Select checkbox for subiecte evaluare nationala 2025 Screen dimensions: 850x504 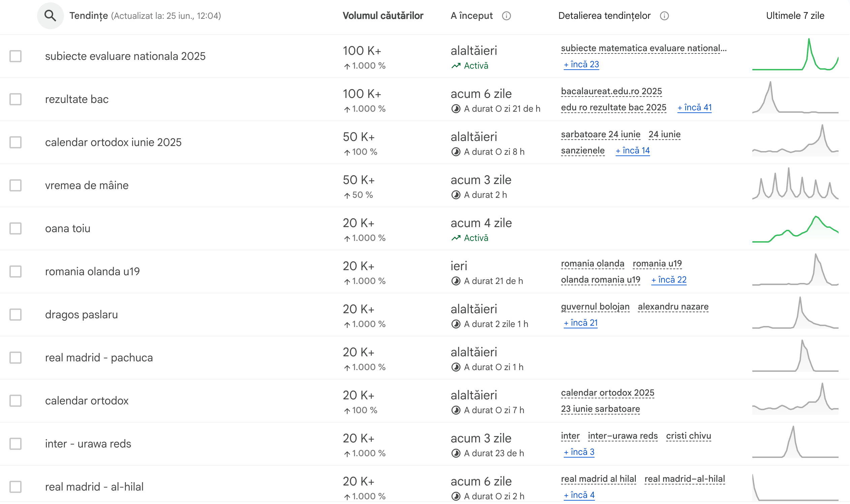(x=15, y=56)
